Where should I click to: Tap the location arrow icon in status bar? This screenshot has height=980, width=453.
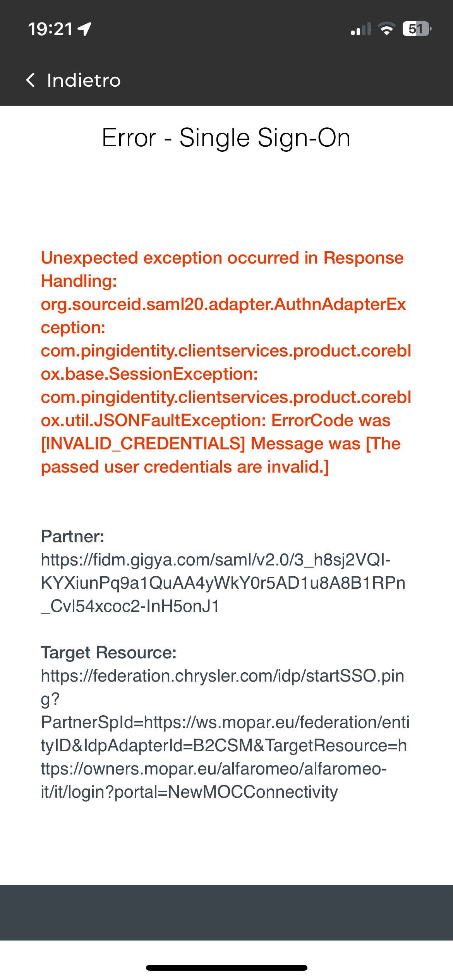pos(84,29)
